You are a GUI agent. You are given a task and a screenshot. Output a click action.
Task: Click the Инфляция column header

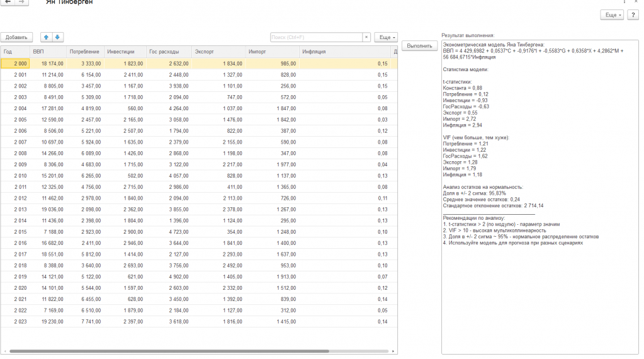pyautogui.click(x=345, y=52)
